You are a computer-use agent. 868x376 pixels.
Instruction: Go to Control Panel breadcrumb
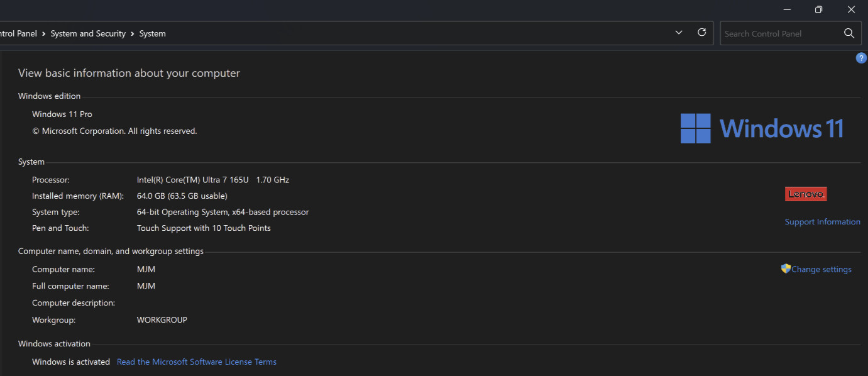click(x=18, y=34)
